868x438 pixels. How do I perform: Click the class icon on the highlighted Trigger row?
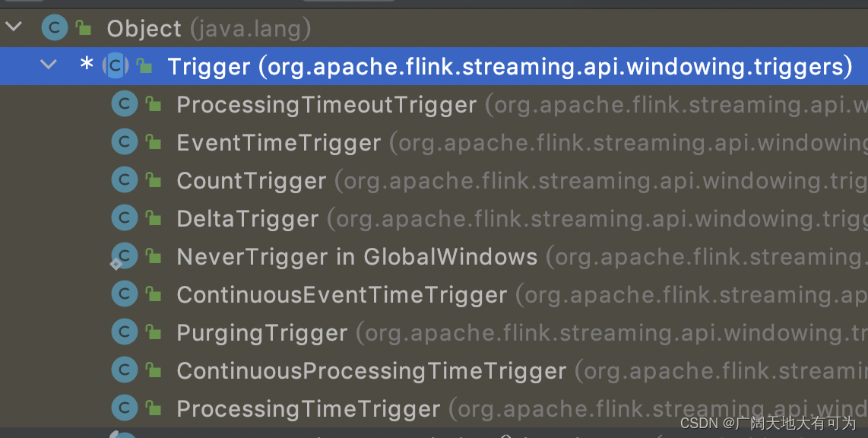coord(115,66)
